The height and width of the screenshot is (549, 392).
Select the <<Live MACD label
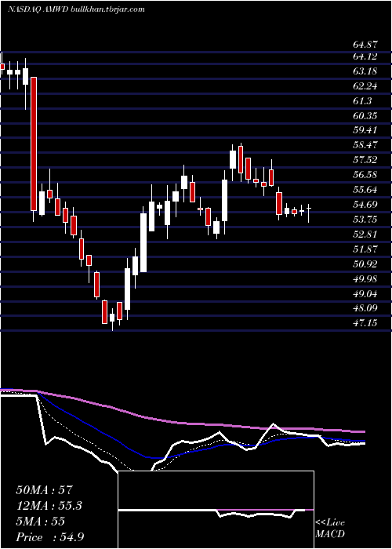330,529
